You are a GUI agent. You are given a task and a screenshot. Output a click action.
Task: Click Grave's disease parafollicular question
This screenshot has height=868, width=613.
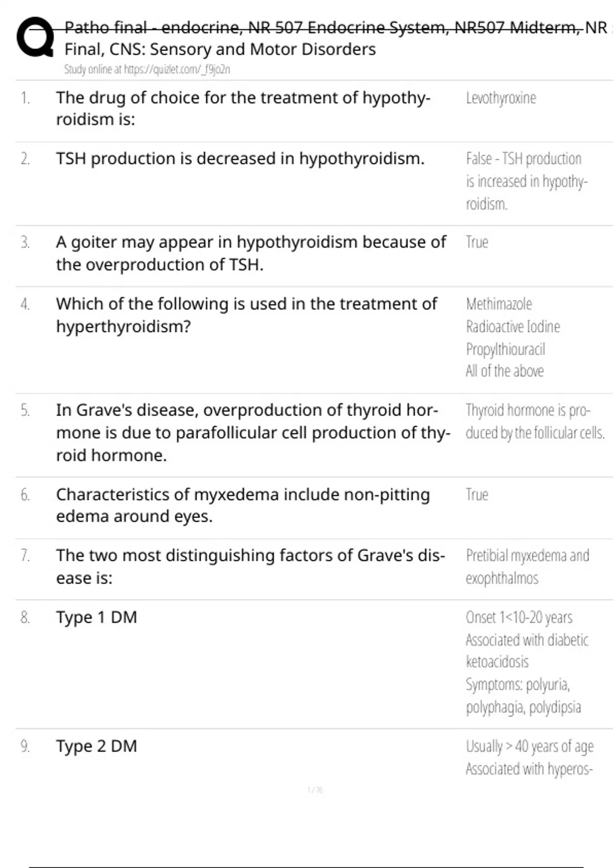click(253, 432)
